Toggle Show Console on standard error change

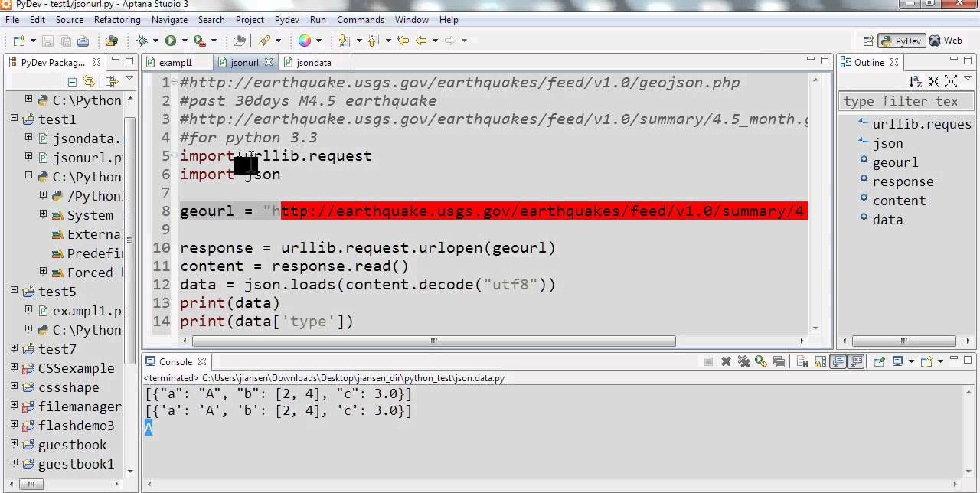856,361
